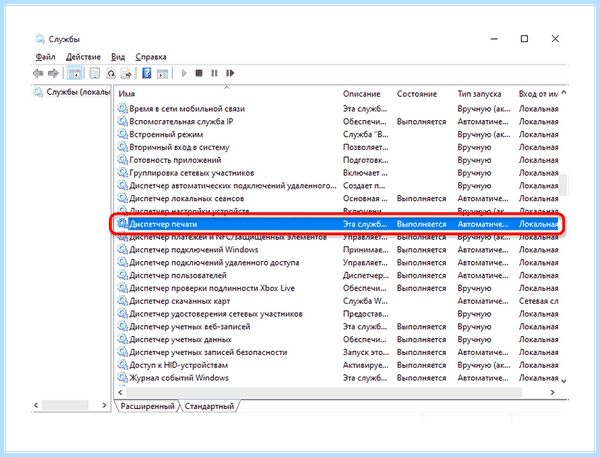The width and height of the screenshot is (600, 457).
Task: Select Журнал событий Windows service
Action: [338, 378]
